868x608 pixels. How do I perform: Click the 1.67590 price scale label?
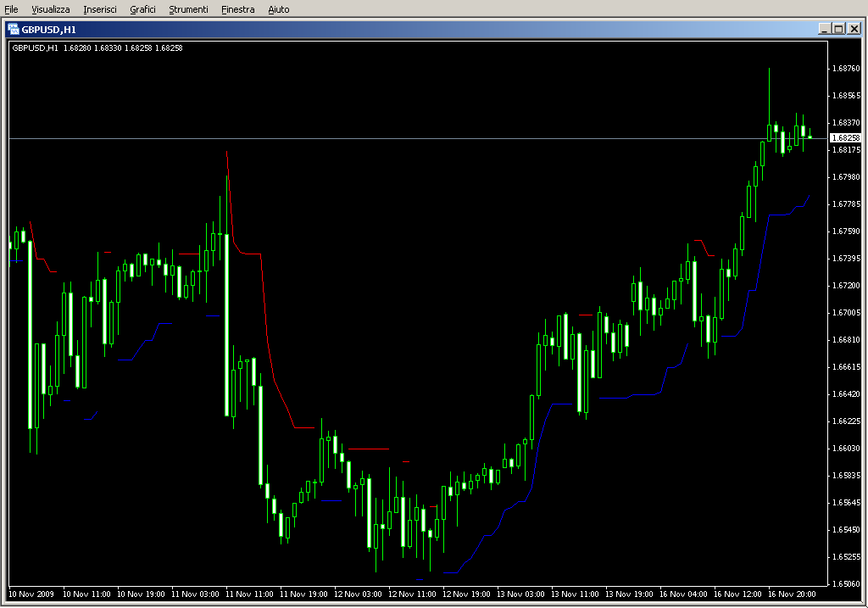tap(846, 231)
